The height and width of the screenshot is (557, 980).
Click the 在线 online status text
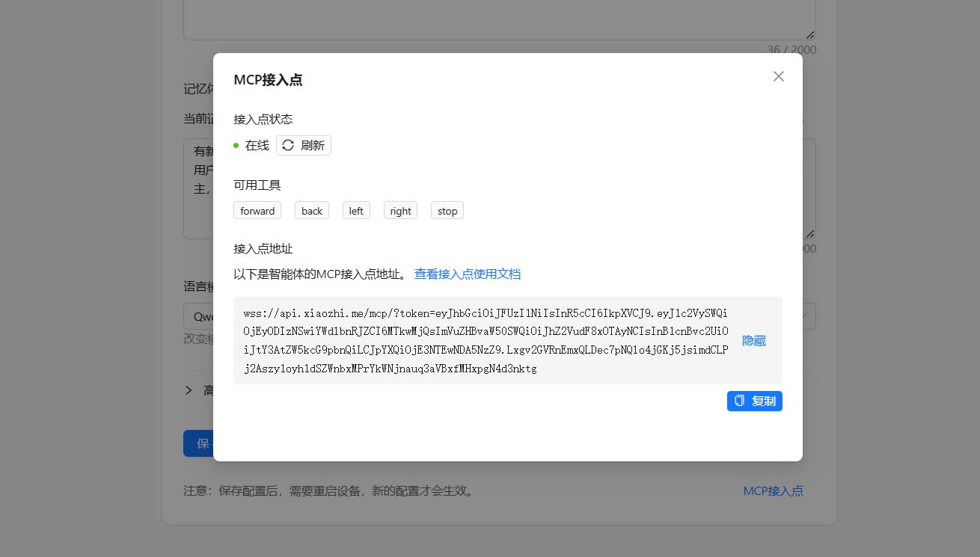pos(257,146)
